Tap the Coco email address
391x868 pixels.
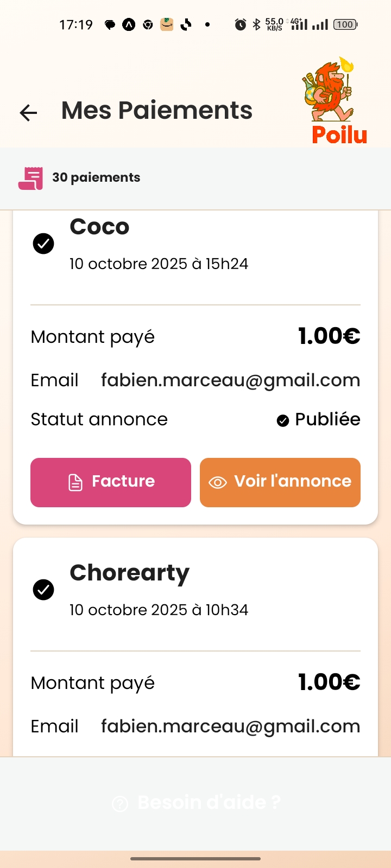click(x=230, y=380)
